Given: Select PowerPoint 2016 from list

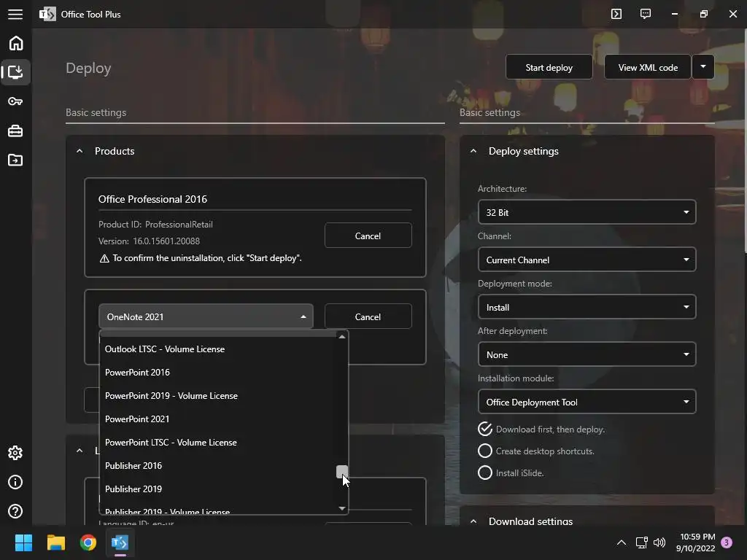Looking at the screenshot, I should tap(218, 373).
